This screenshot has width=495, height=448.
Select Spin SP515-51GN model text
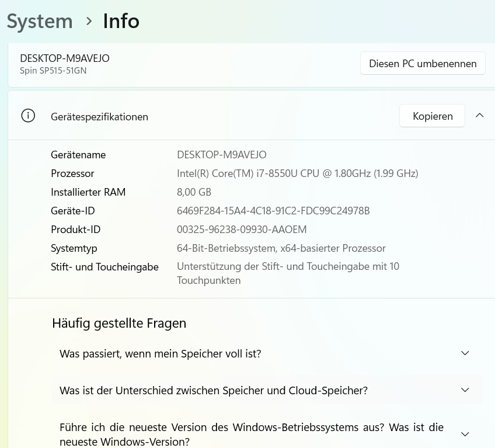(53, 71)
